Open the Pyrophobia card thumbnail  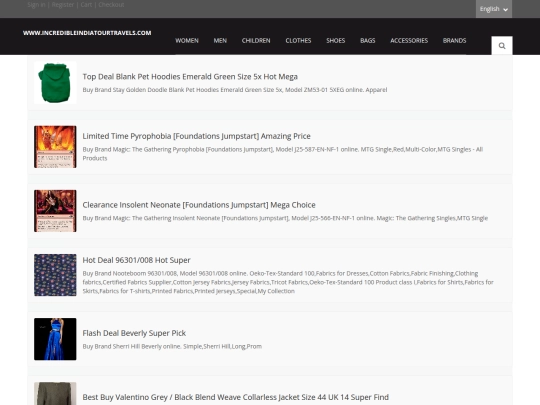[x=55, y=147]
